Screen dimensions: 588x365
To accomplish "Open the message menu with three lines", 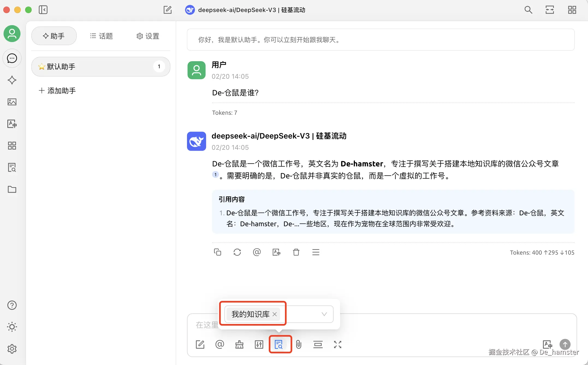I will (x=316, y=252).
